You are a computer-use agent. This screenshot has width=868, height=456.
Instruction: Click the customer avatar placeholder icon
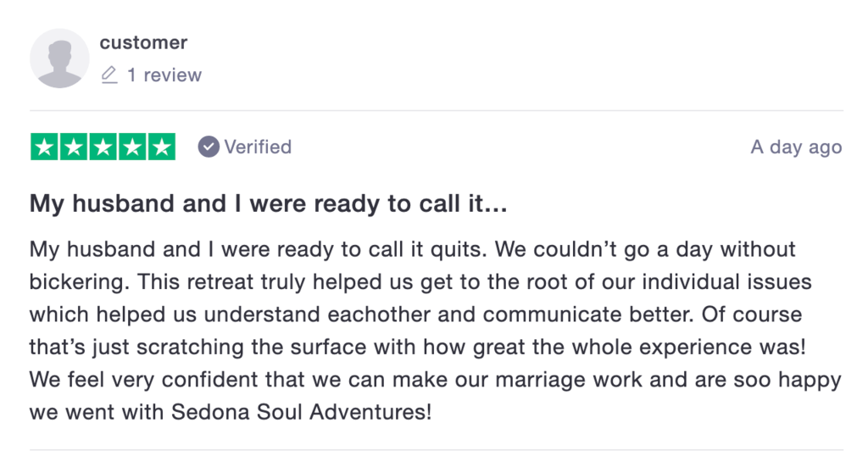(59, 58)
